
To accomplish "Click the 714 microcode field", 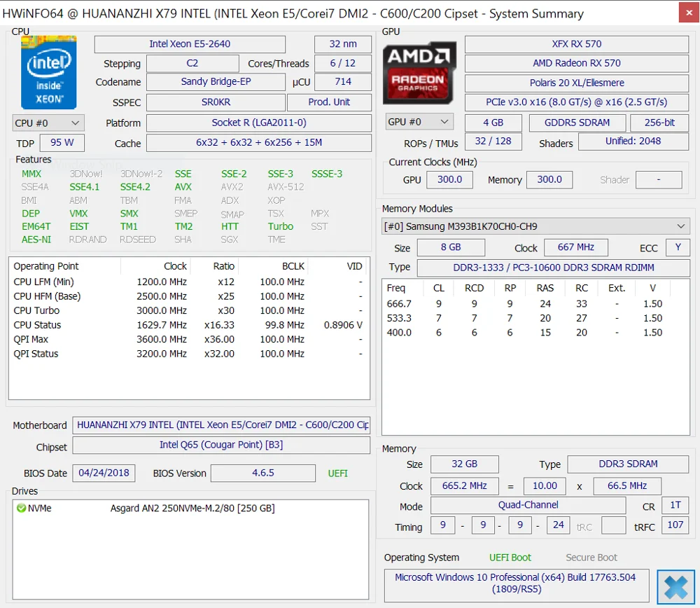I will [x=343, y=82].
